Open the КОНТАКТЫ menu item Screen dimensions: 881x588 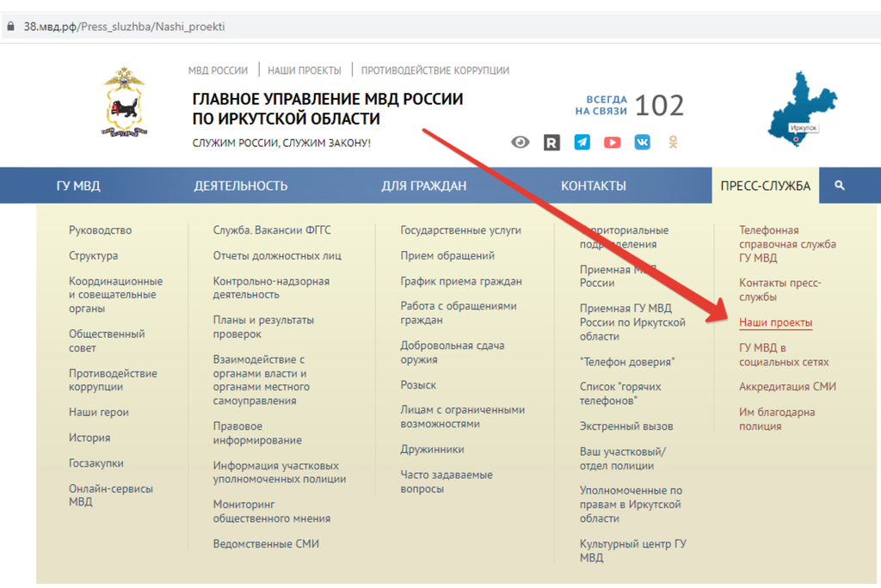594,186
